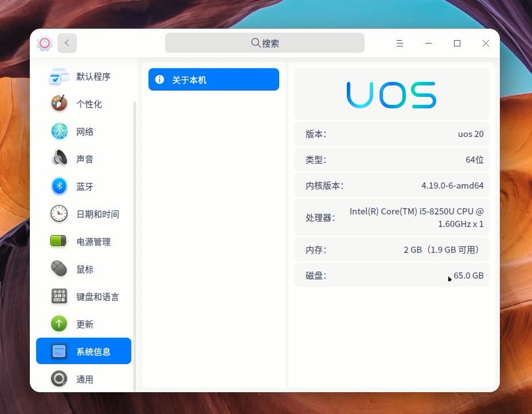Click the search magnifier icon

tap(256, 43)
